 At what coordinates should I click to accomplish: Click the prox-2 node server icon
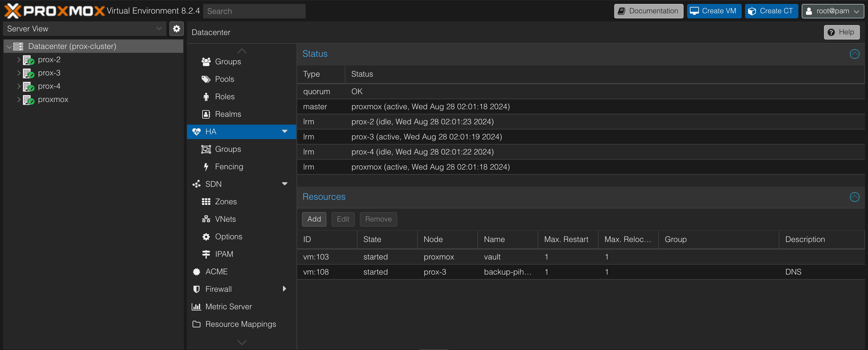click(x=28, y=60)
